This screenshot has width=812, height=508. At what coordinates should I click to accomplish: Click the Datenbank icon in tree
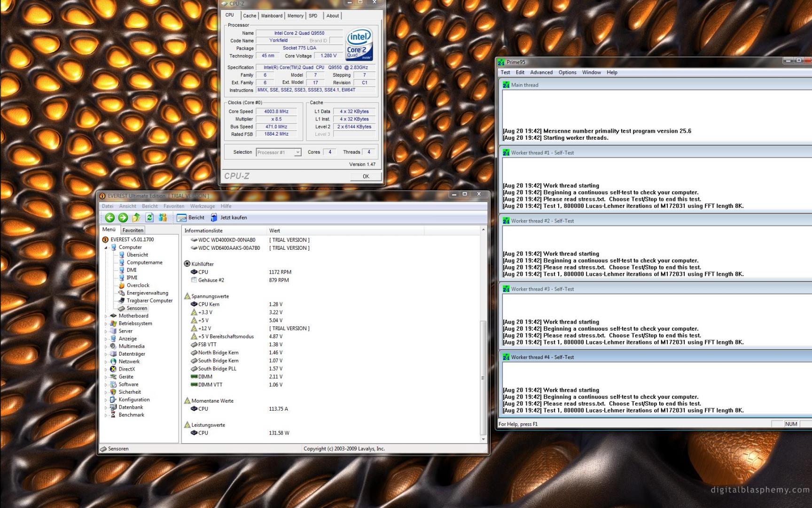(x=113, y=407)
